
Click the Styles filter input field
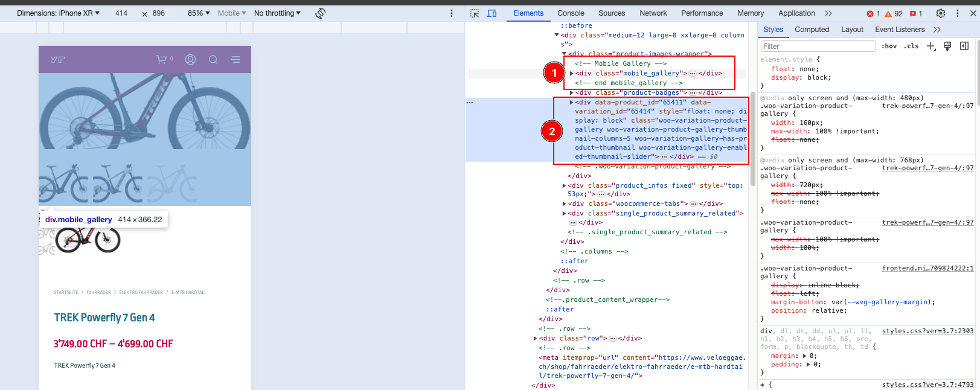tap(818, 46)
